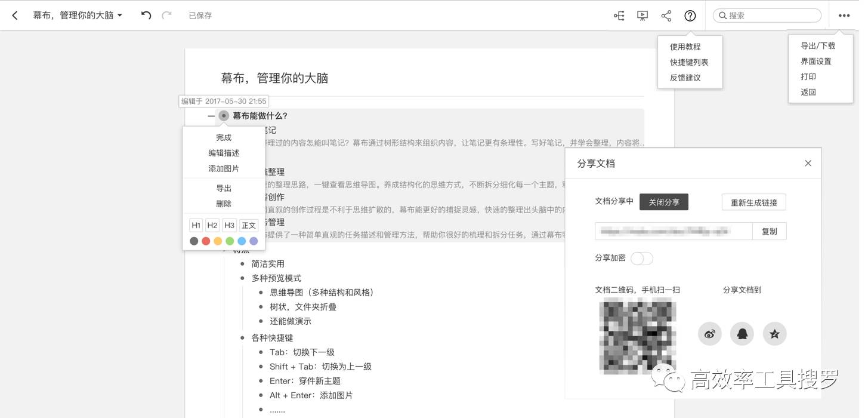Pick the red color swatch
The height and width of the screenshot is (418, 868).
[x=206, y=241]
